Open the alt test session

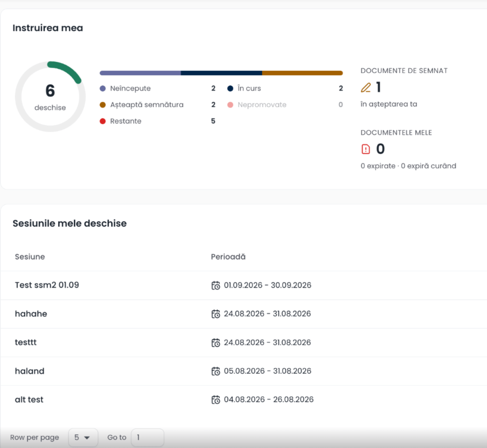29,400
